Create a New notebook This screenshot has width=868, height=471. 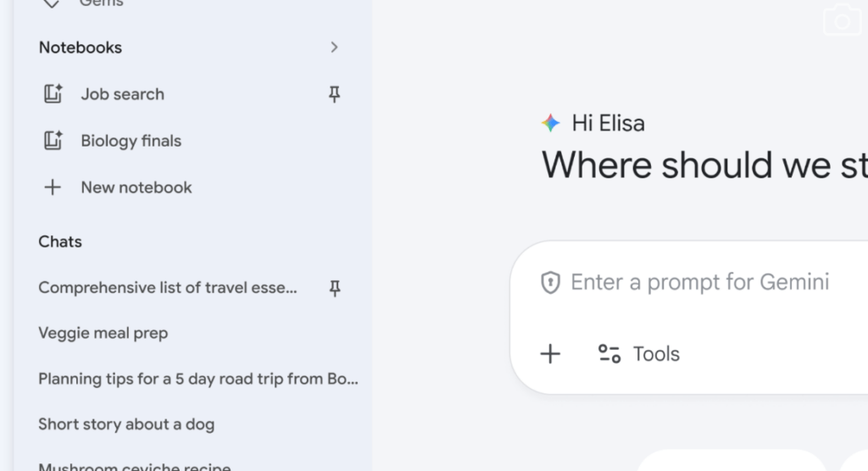click(x=136, y=188)
